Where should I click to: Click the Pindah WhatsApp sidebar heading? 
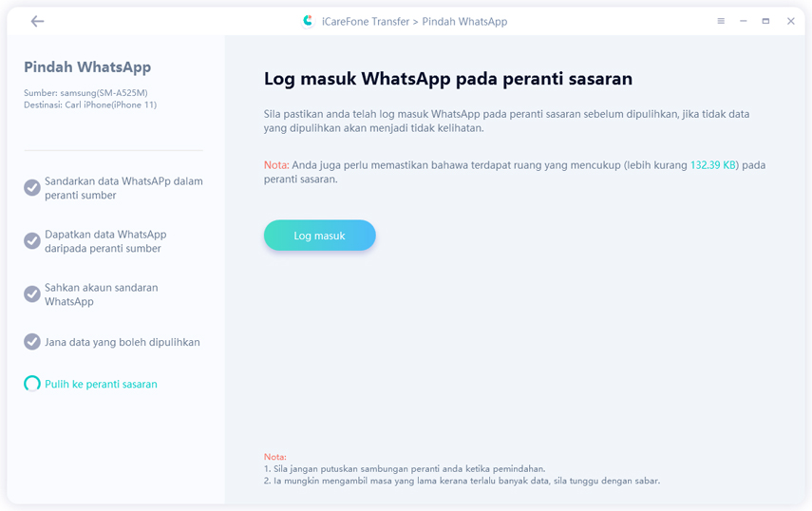(87, 67)
